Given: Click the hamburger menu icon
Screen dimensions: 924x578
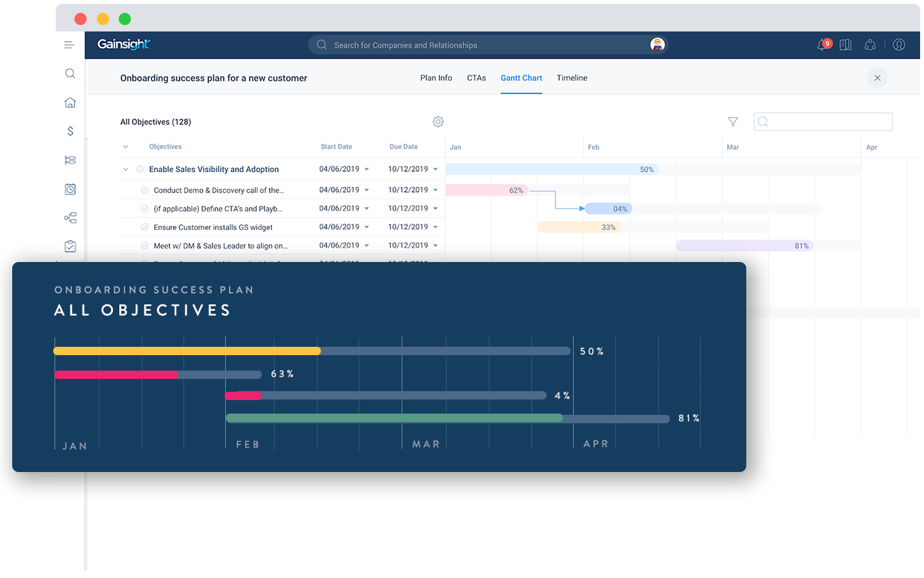Looking at the screenshot, I should [x=69, y=45].
